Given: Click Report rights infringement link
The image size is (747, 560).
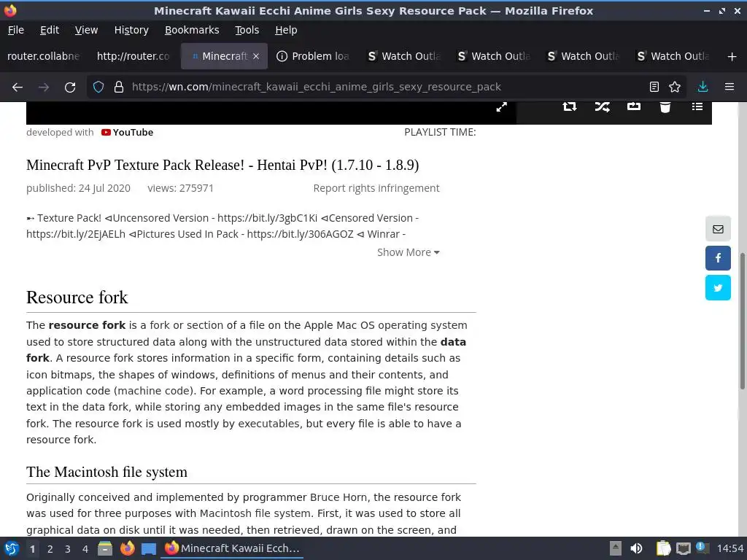Looking at the screenshot, I should coord(376,188).
